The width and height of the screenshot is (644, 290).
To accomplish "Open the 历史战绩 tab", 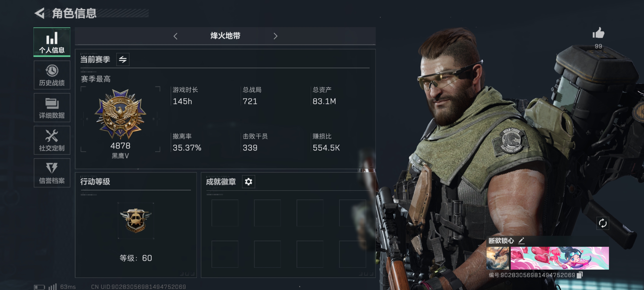I will coord(52,75).
